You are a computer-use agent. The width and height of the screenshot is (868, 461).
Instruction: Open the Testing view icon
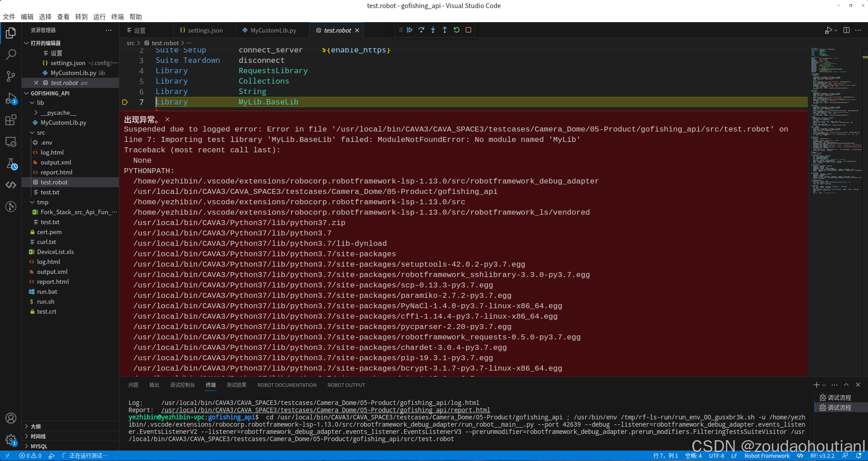pos(10,164)
